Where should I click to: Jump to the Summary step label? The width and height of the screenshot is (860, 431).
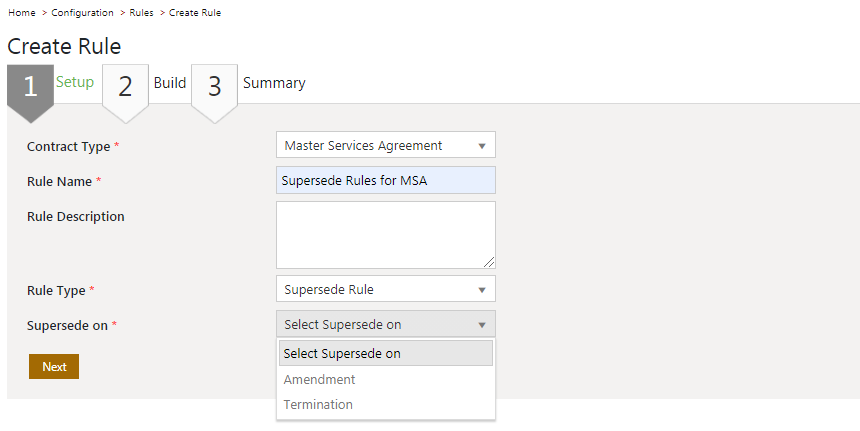click(x=274, y=83)
